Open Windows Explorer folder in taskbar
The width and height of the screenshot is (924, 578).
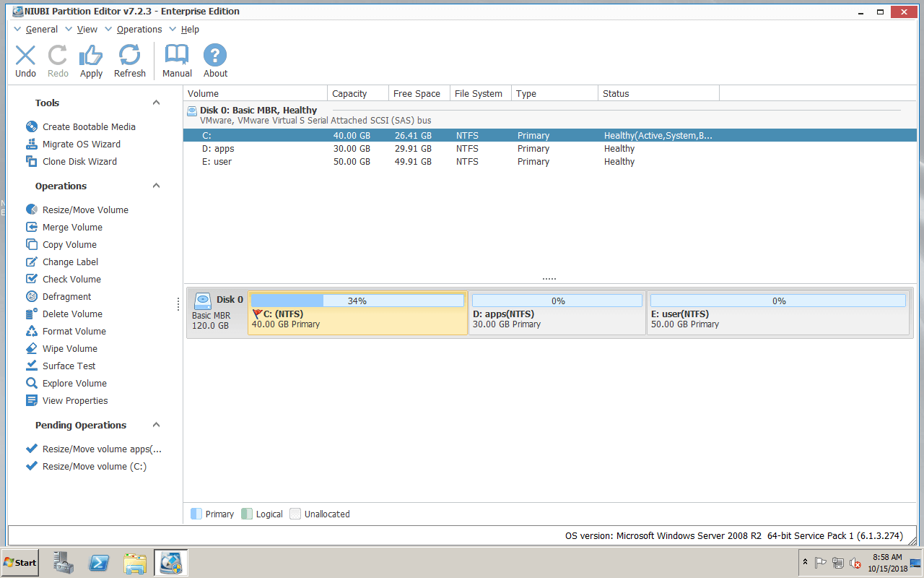pos(135,563)
